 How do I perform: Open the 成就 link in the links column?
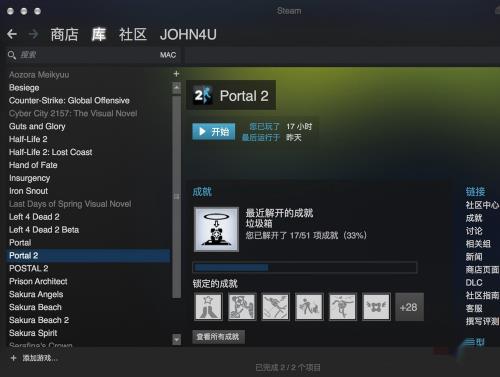click(474, 218)
